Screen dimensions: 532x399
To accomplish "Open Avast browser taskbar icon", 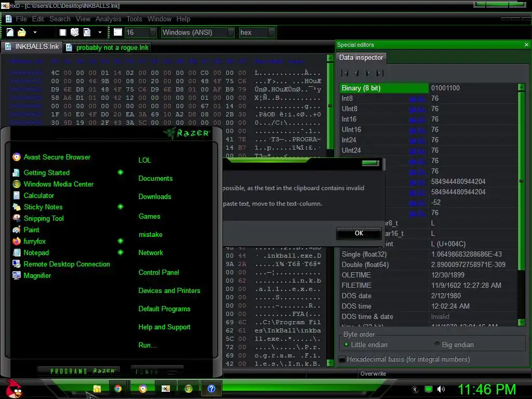I will point(142,389).
